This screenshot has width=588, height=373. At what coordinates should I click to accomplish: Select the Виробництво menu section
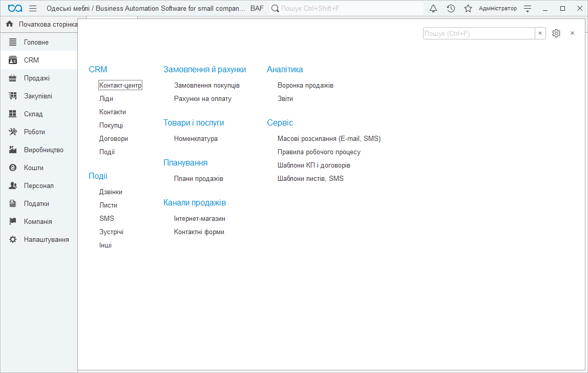(x=44, y=150)
